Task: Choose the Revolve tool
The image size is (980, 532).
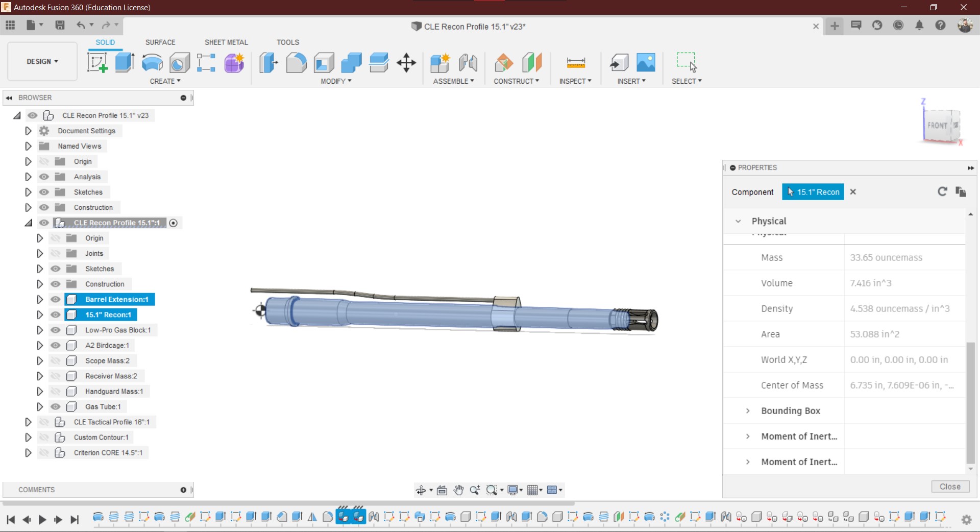Action: [152, 63]
